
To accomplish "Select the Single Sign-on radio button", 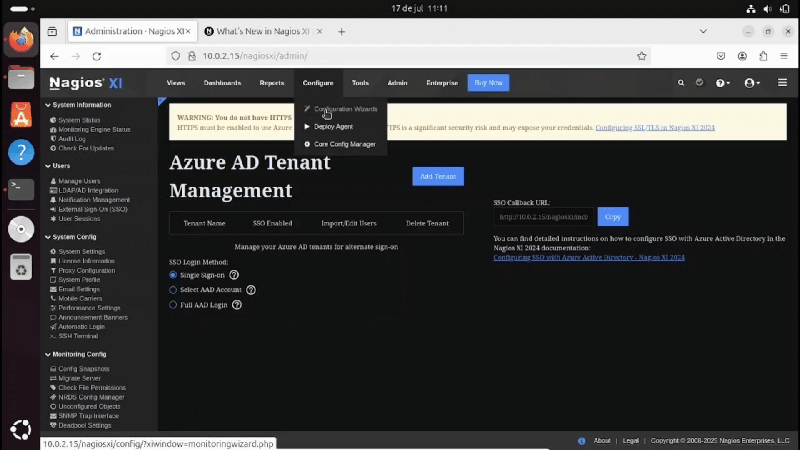I will tap(173, 275).
